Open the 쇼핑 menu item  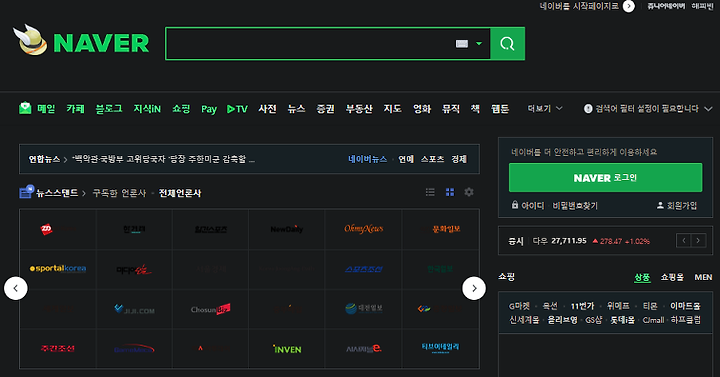pos(181,109)
